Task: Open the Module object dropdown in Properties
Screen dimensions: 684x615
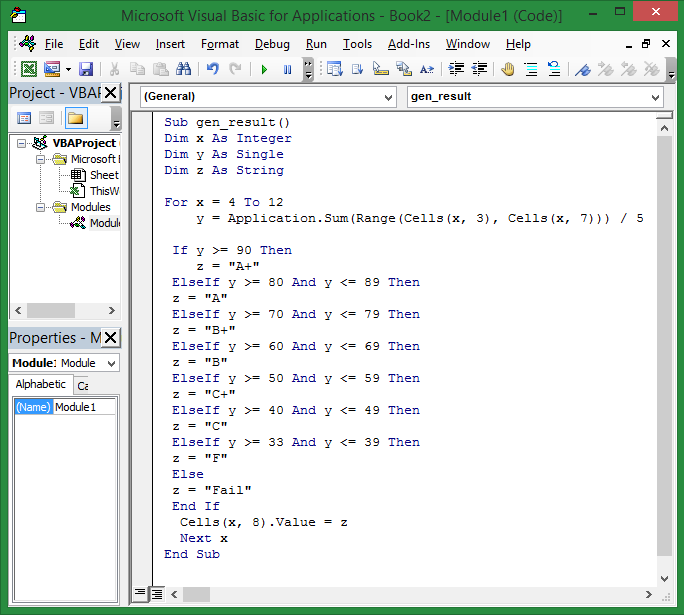Action: click(x=112, y=363)
